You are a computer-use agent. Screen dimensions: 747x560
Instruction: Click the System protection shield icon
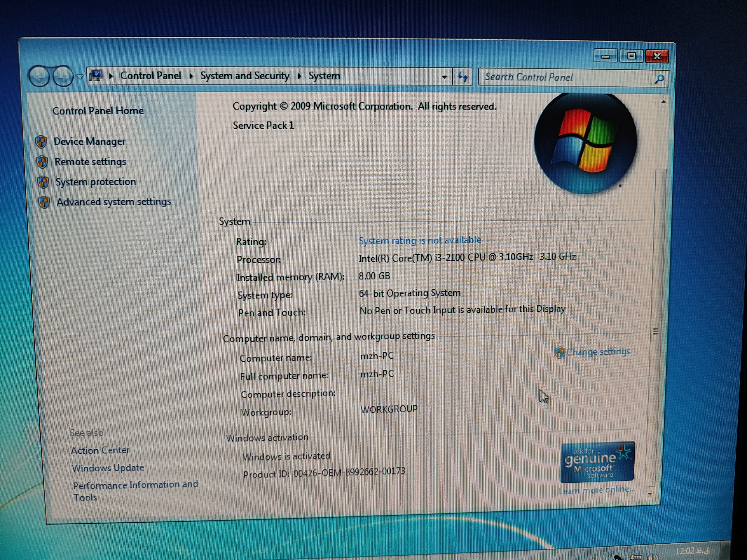[43, 182]
